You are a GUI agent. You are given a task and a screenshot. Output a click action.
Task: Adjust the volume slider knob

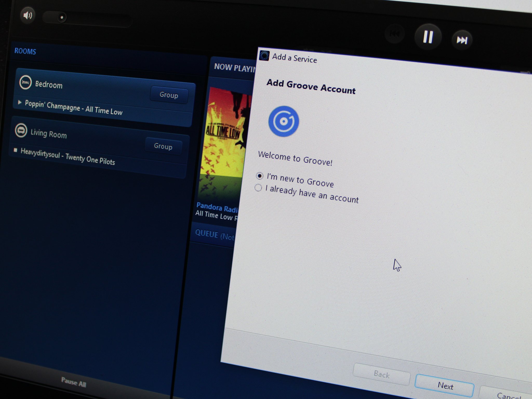[62, 18]
